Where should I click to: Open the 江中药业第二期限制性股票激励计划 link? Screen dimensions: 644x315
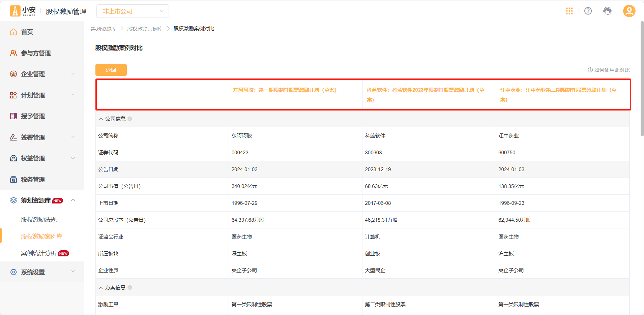559,95
